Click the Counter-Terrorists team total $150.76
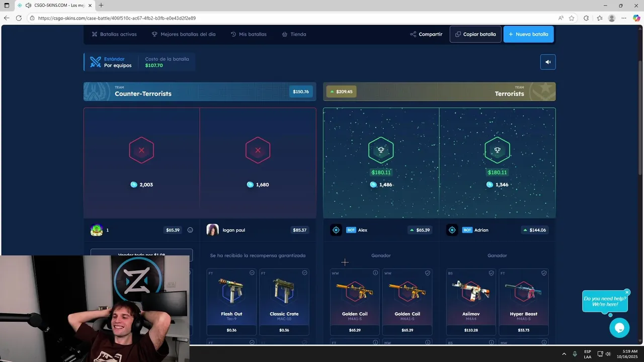This screenshot has height=362, width=644. (x=301, y=92)
